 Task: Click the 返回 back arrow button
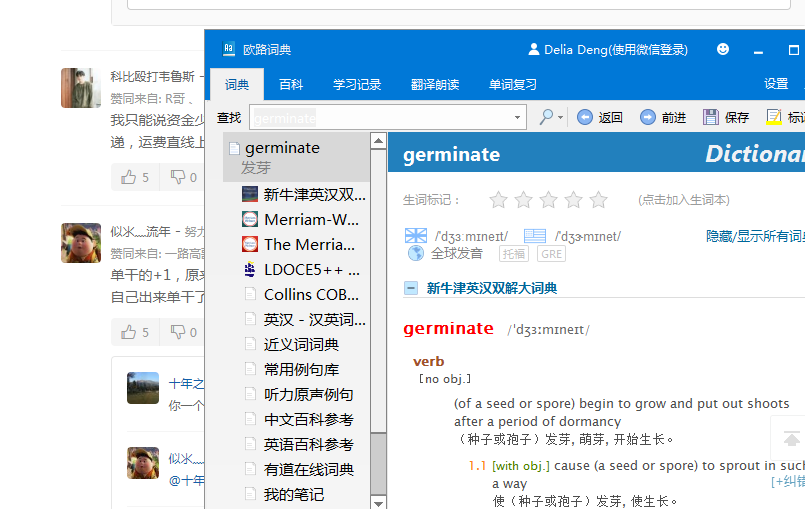[x=599, y=118]
